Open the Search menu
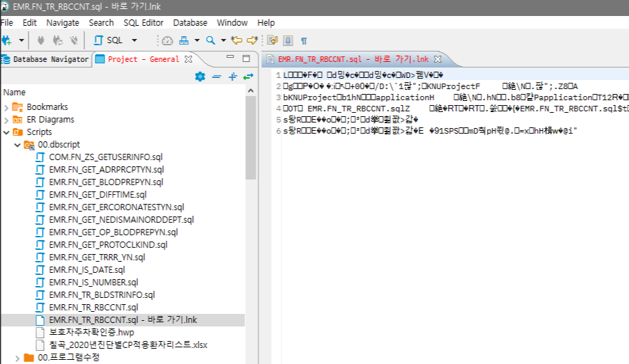This screenshot has width=629, height=364. pos(101,23)
